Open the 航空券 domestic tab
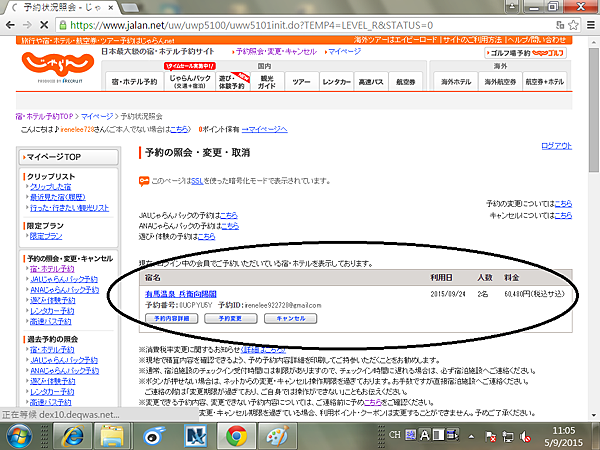 [406, 82]
